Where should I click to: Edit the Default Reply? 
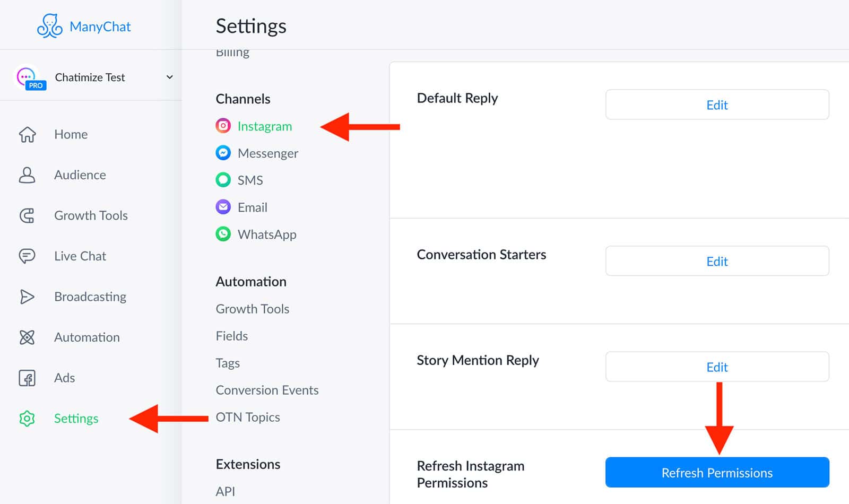pos(717,105)
